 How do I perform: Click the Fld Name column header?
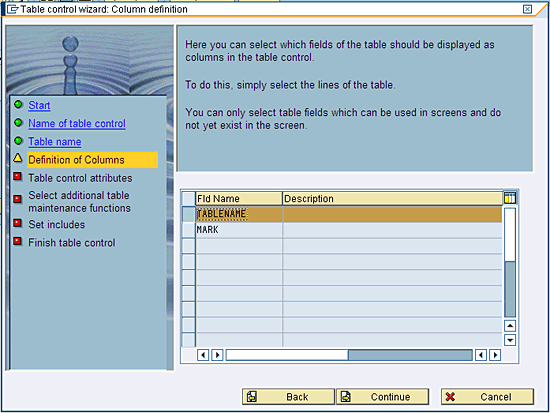coord(239,199)
